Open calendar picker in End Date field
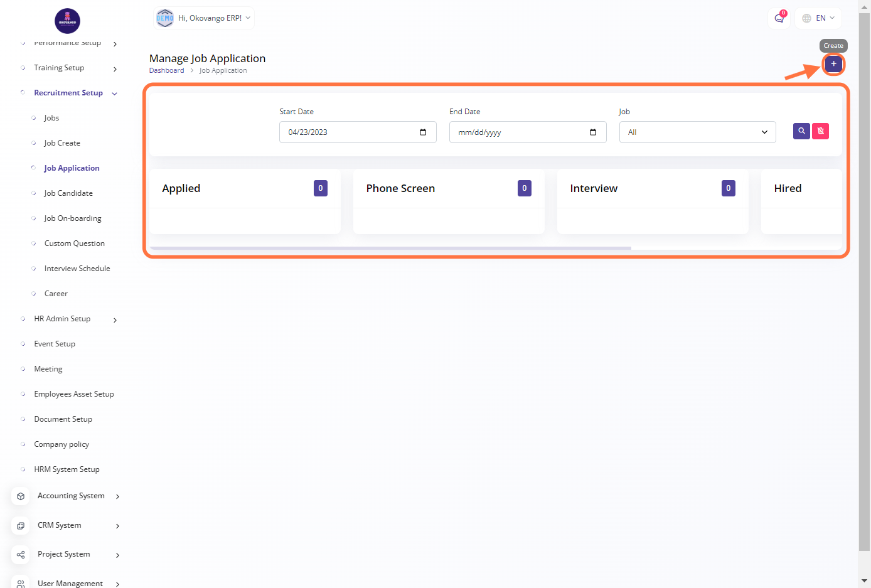Image resolution: width=871 pixels, height=588 pixels. click(x=593, y=132)
